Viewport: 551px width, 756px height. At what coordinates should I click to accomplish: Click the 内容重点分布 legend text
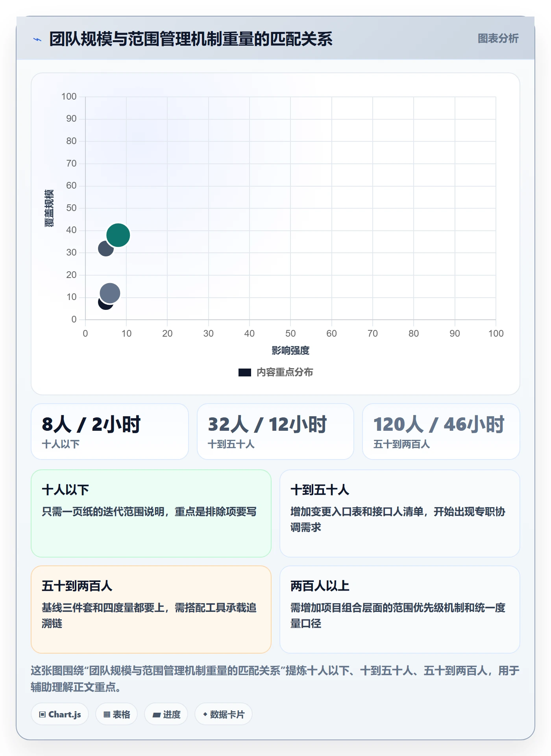coord(285,372)
